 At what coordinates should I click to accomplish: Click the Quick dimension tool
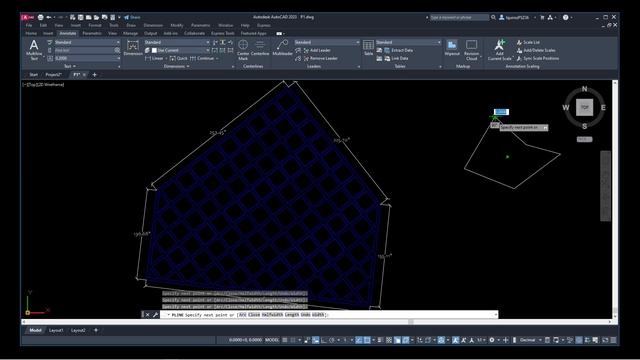point(178,58)
